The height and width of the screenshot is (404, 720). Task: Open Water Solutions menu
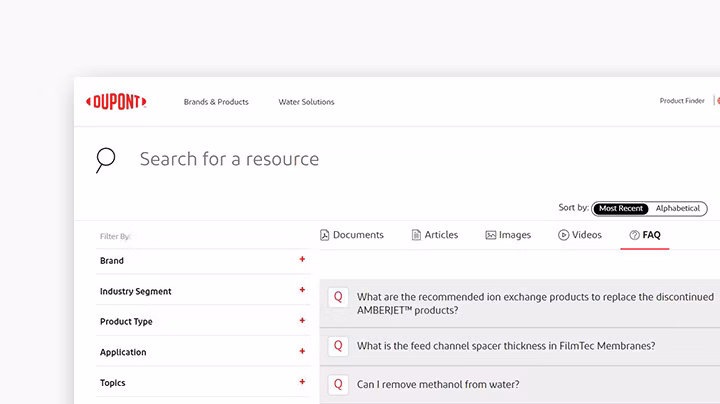(x=306, y=102)
